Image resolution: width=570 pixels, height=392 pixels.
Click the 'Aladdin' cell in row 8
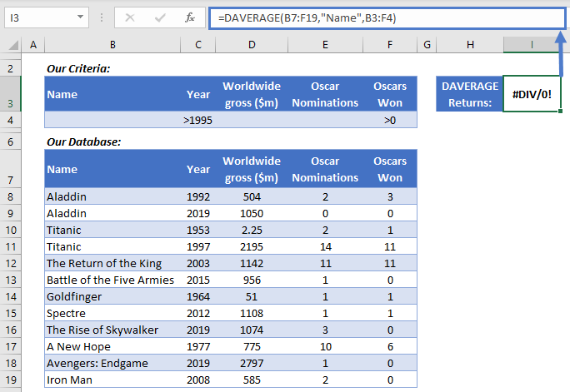click(112, 196)
